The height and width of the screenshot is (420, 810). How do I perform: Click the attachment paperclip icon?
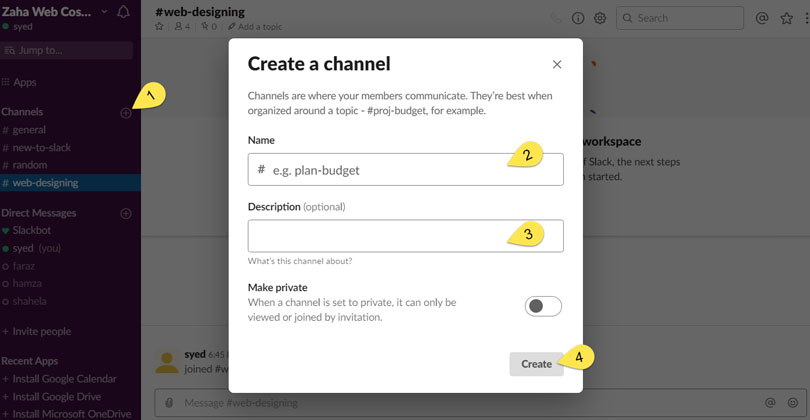[169, 403]
